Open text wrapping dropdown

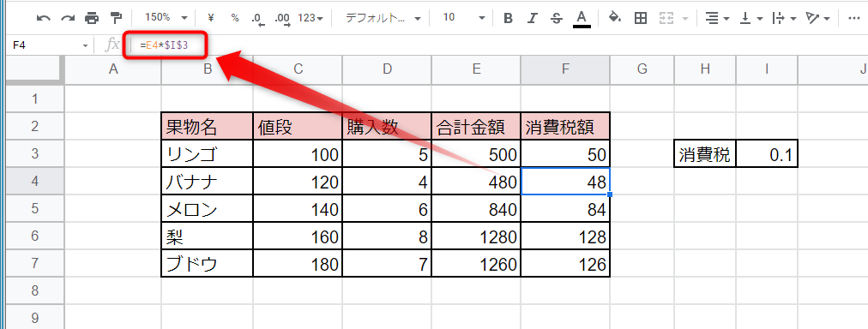(785, 18)
